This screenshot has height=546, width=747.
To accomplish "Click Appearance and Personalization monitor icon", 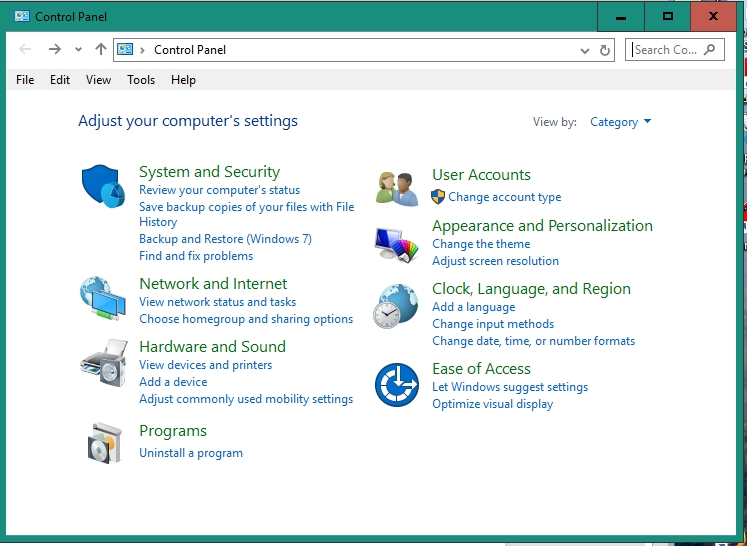I will click(396, 245).
